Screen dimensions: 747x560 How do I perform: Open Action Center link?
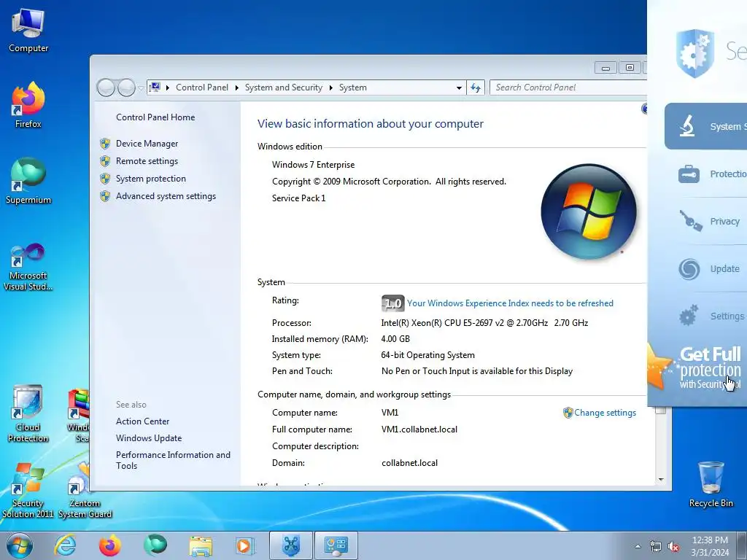point(142,421)
